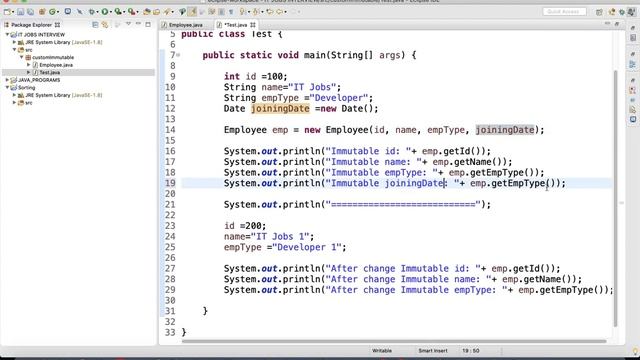Open dropdown arrow next to New icon
Viewport: 640px width, 360px height.
pos(13,12)
